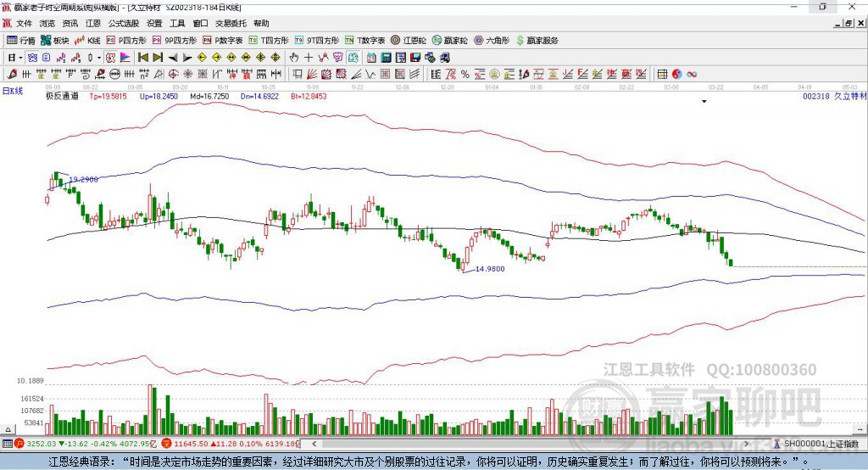Viewport: 868px width, 470px height.
Task: Open the P四方形 square tool
Action: [x=126, y=41]
